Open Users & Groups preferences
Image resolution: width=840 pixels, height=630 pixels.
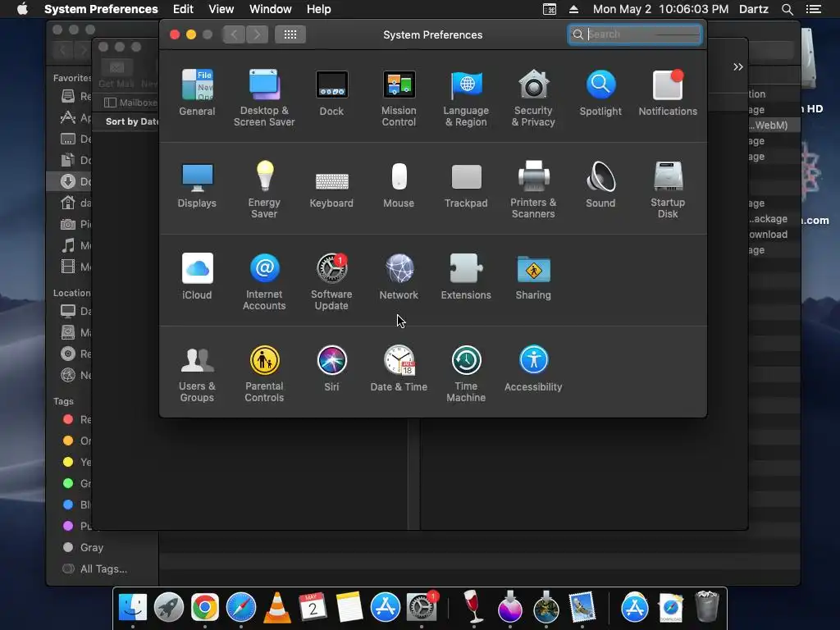point(197,374)
